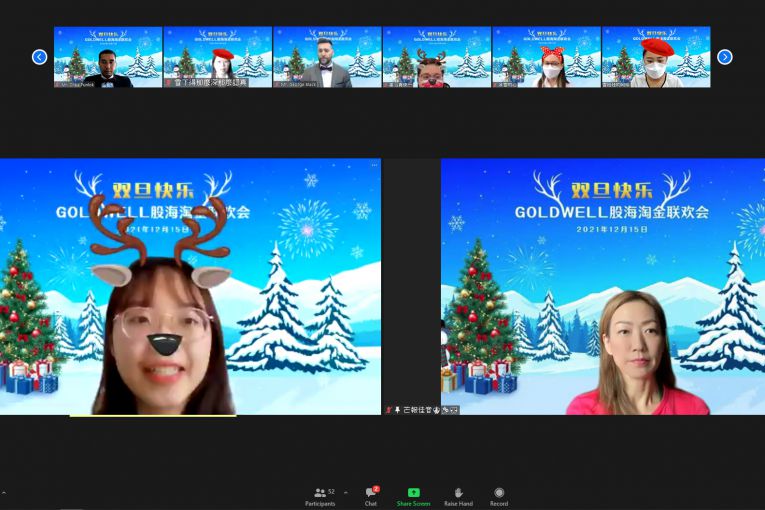Select thumbnail of man in gray suit
Screen dimensions: 765x510
point(327,57)
